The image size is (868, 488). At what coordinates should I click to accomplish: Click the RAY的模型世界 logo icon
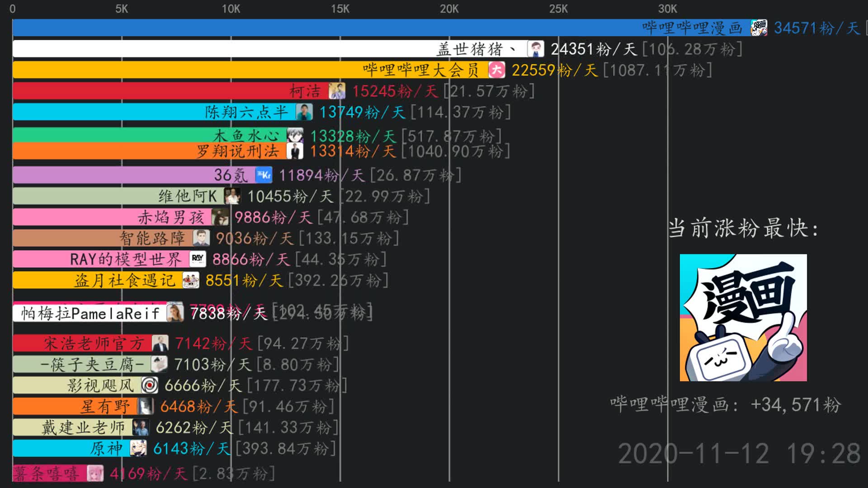pos(198,259)
